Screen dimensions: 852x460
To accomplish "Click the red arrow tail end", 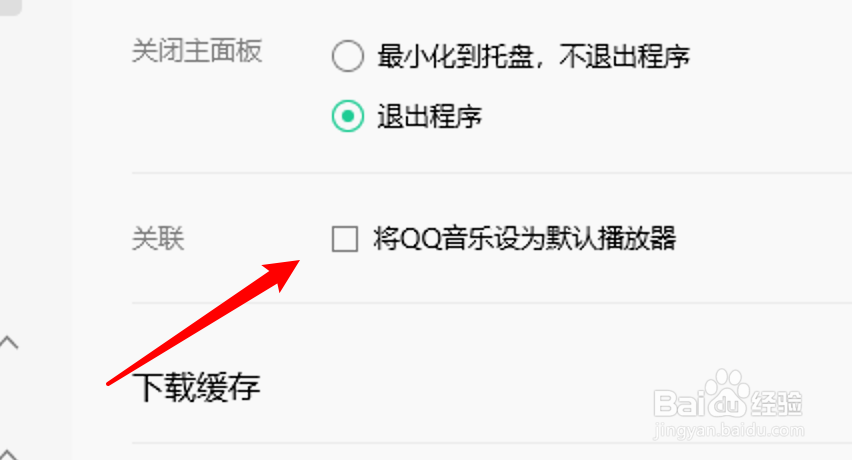I will click(x=110, y=383).
